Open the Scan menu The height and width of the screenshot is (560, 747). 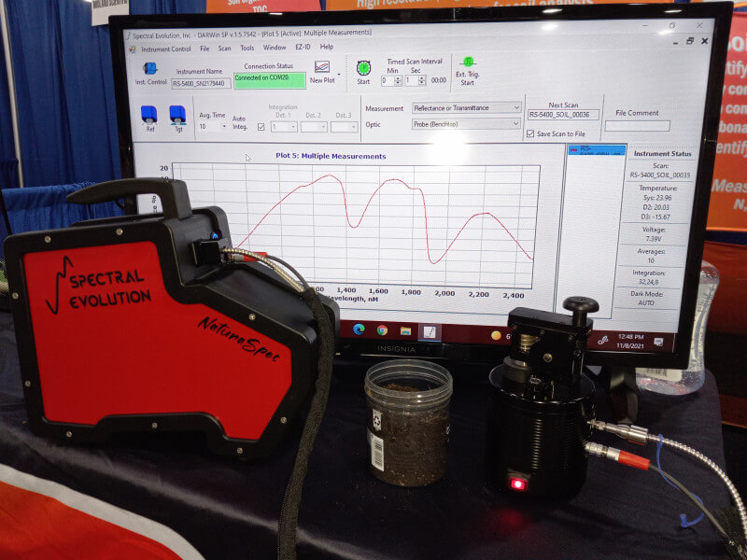coord(224,49)
